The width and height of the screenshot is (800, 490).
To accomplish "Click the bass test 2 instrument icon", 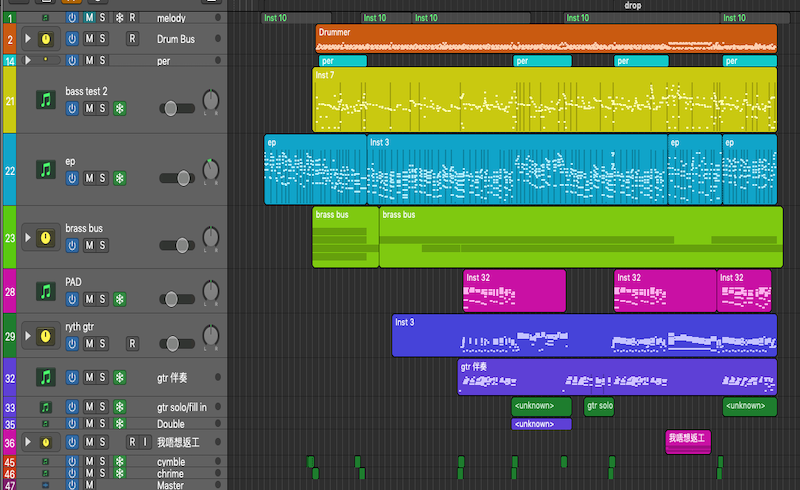I will 45,100.
